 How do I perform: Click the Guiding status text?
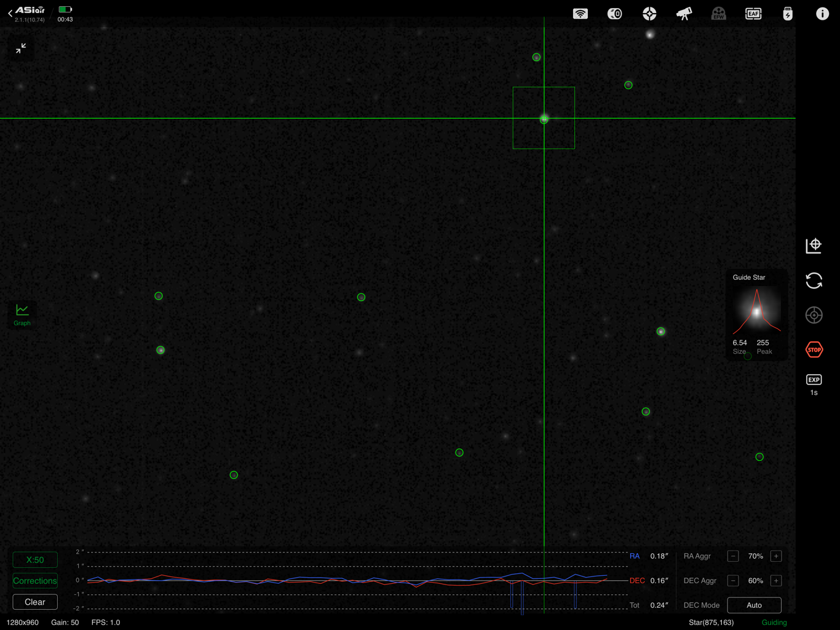[x=774, y=623]
